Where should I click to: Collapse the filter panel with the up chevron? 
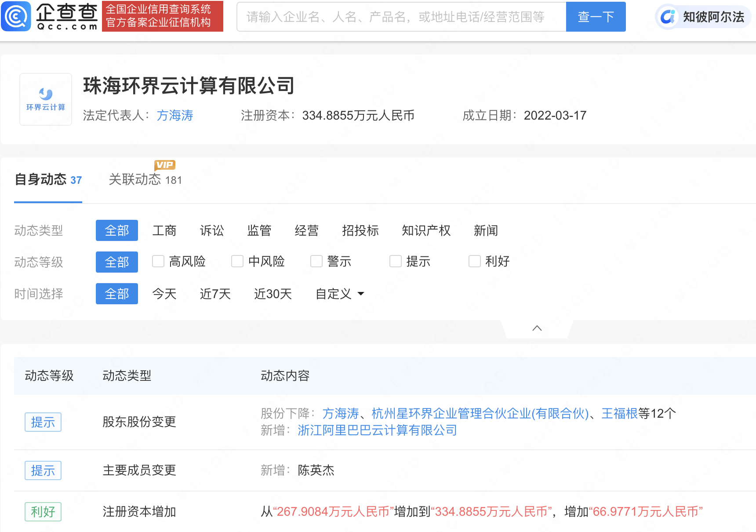(x=537, y=328)
